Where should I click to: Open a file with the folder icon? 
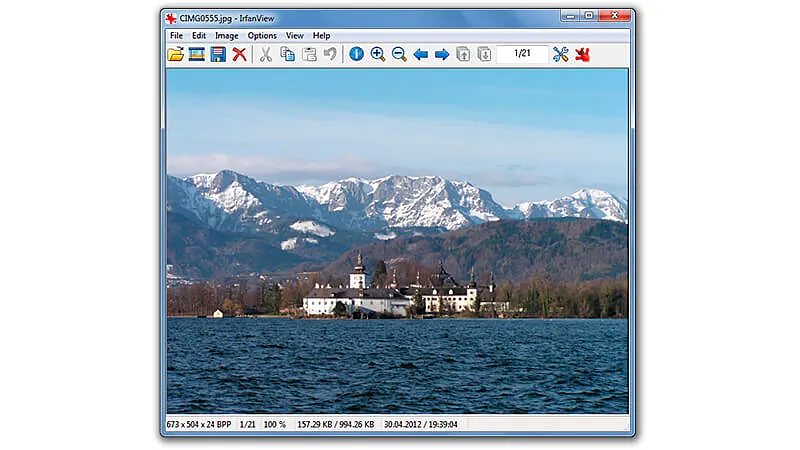pyautogui.click(x=176, y=54)
